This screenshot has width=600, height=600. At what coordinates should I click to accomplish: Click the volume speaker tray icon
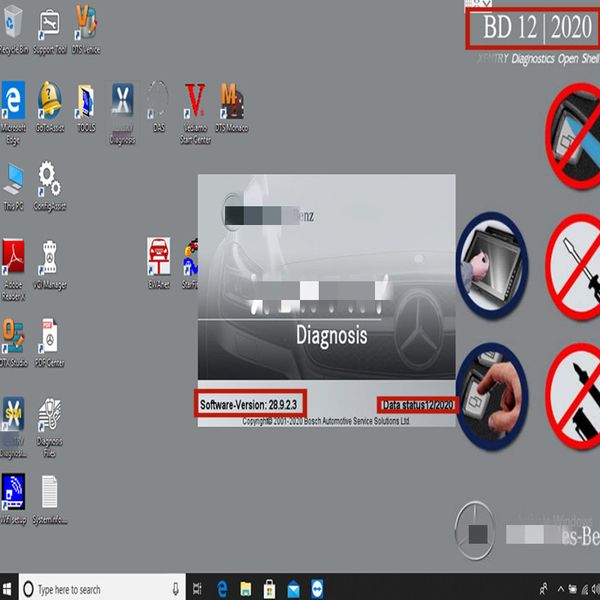coord(597,589)
